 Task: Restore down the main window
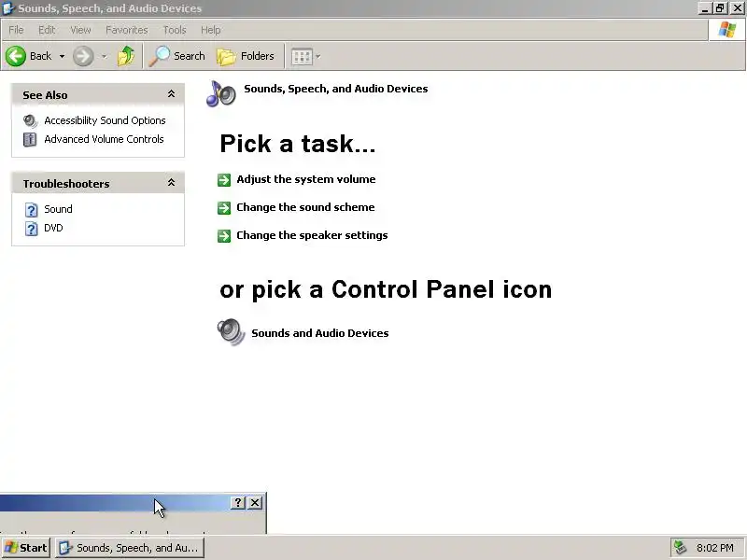(720, 8)
